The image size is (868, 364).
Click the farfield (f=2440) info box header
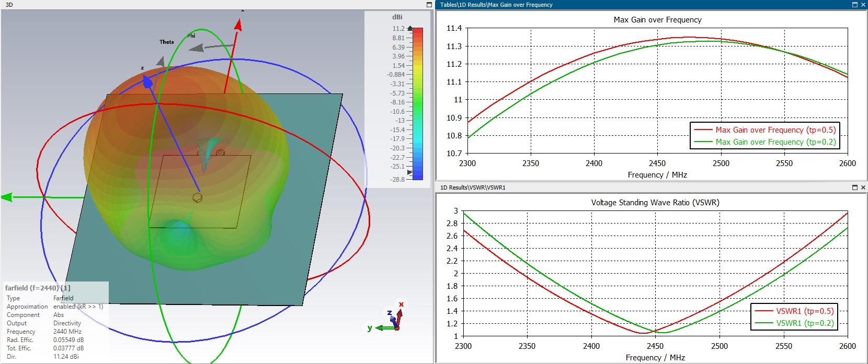click(38, 288)
